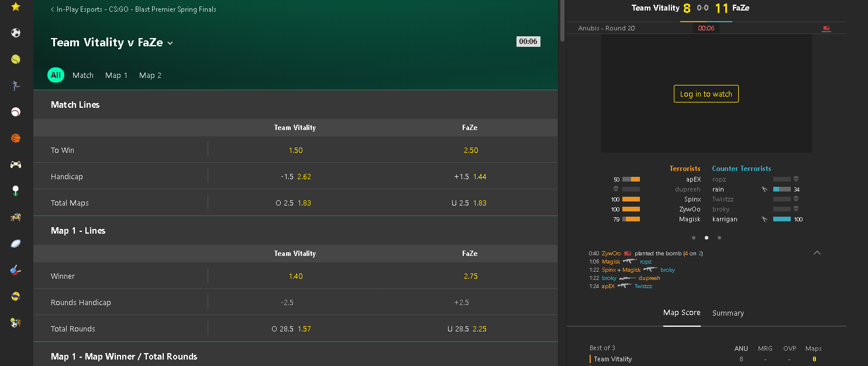Bet FaZe Map 1 Winner at 2.75

(470, 276)
